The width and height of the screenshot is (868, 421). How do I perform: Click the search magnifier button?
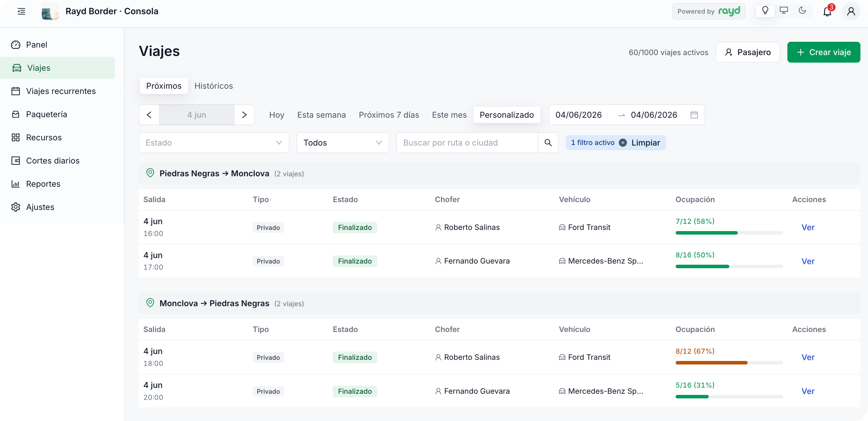548,143
